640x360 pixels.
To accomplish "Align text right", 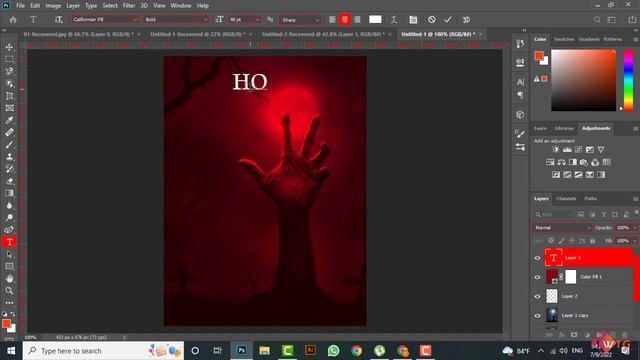I will 357,20.
